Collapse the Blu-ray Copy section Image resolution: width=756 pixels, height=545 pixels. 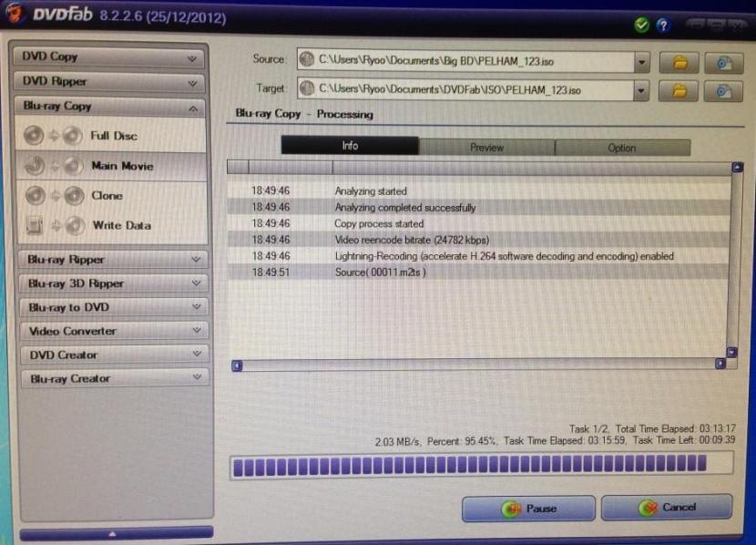[x=110, y=107]
